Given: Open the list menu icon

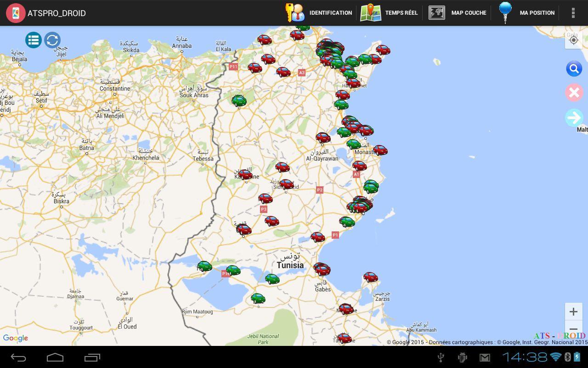Looking at the screenshot, I should coord(34,40).
